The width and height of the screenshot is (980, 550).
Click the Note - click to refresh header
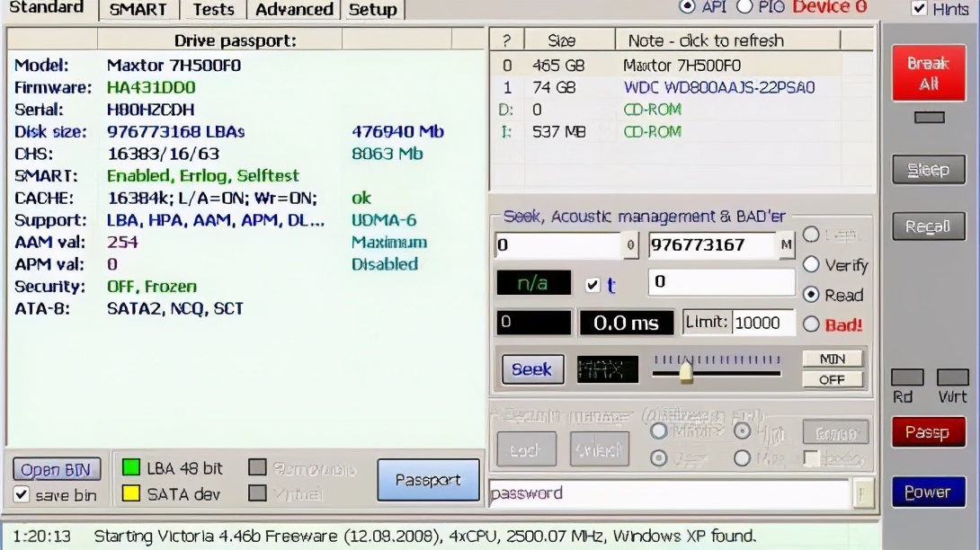coord(727,40)
